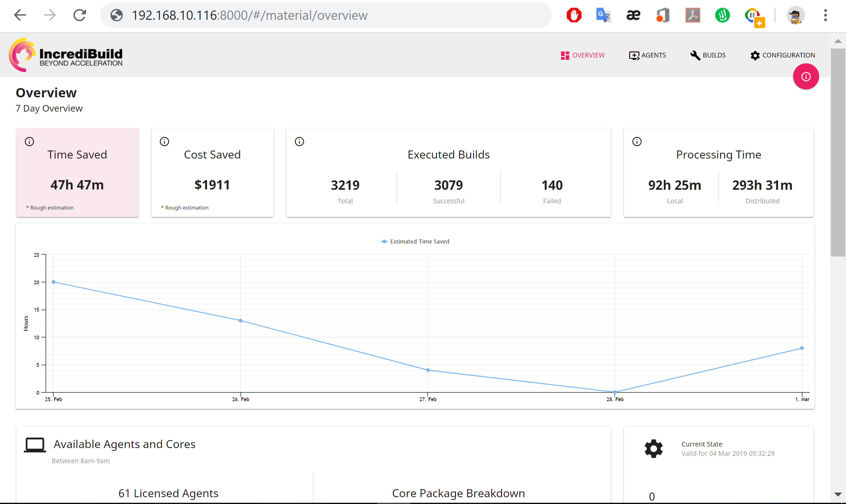Click the IncrediBuild logo

click(x=66, y=55)
